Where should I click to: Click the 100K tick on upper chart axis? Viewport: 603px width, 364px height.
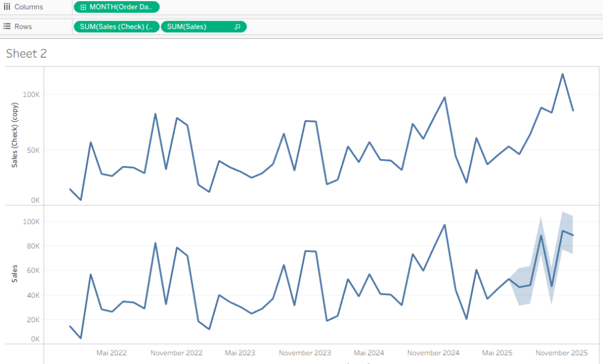[31, 94]
